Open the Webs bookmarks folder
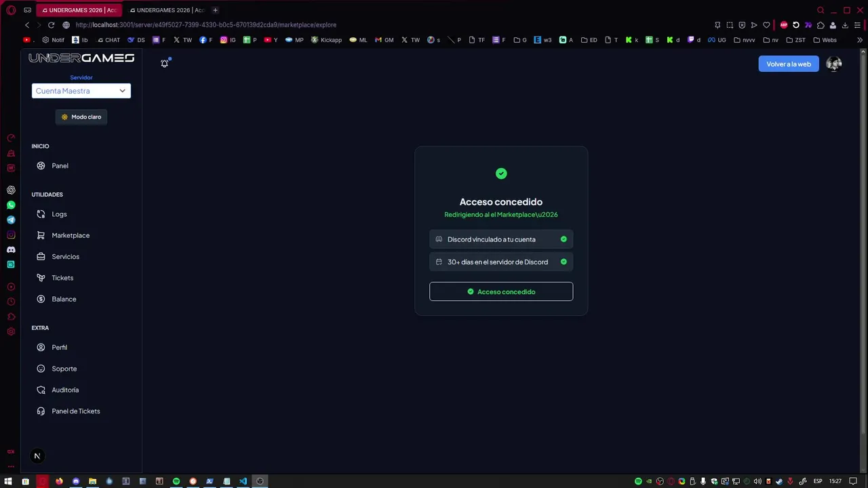The width and height of the screenshot is (868, 488). [x=825, y=40]
